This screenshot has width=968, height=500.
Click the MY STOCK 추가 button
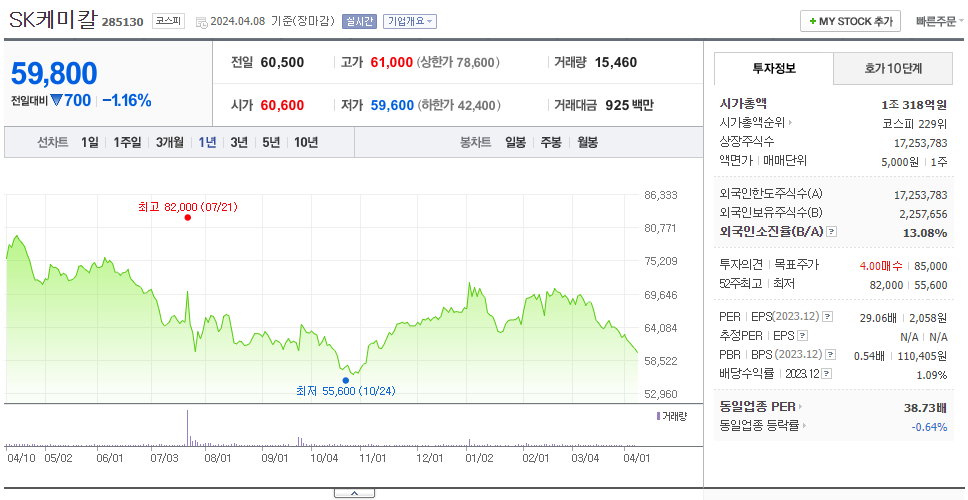coord(850,21)
